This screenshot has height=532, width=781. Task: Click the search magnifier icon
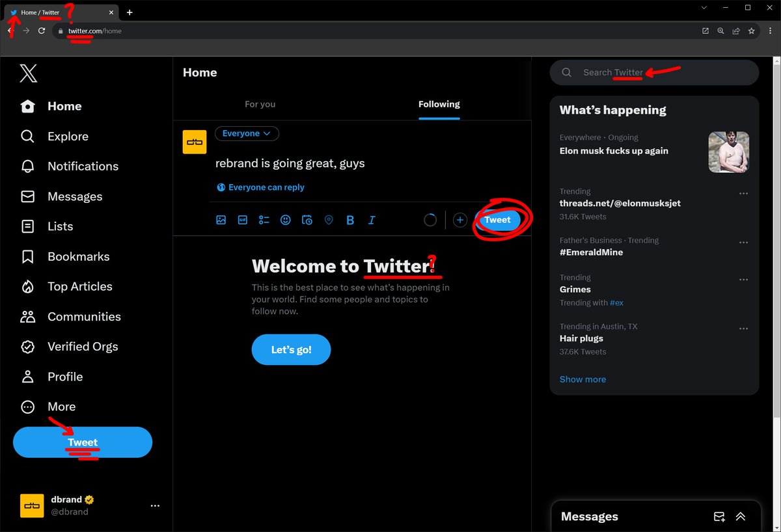(x=567, y=72)
